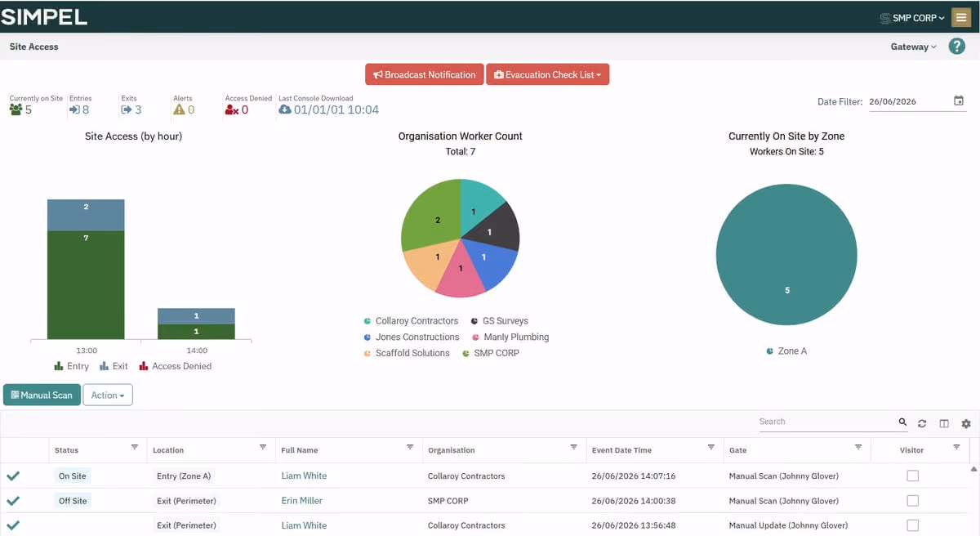The height and width of the screenshot is (536, 980).
Task: Open the hamburger menu icon
Action: tap(961, 17)
